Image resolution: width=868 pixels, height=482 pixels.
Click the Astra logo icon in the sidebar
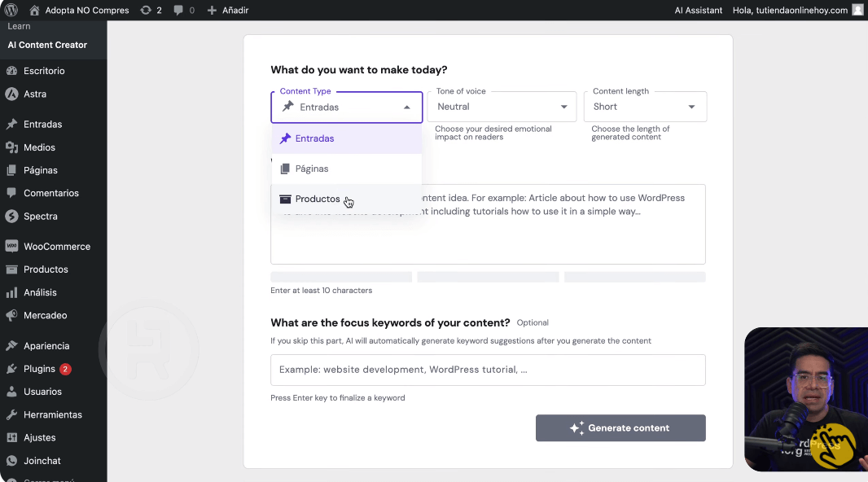tap(11, 94)
